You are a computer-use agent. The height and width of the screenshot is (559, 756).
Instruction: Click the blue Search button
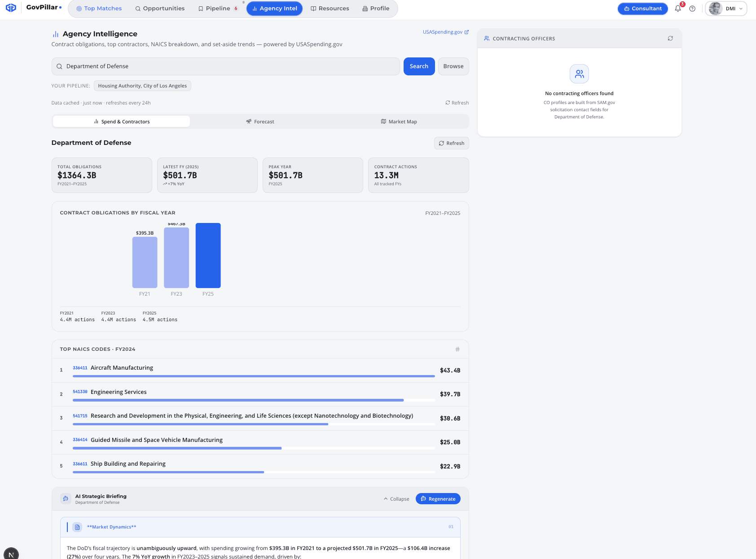419,66
